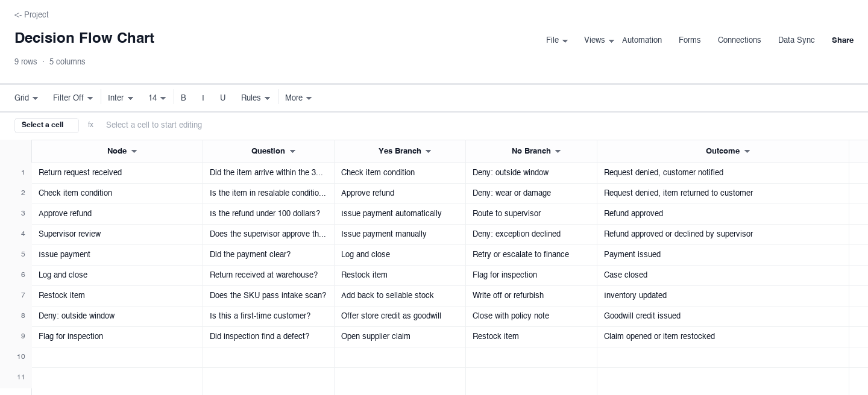Select 'Is the refund under 100 dollars?' cell
Viewport: 868px width, 395px height.
[x=268, y=214]
